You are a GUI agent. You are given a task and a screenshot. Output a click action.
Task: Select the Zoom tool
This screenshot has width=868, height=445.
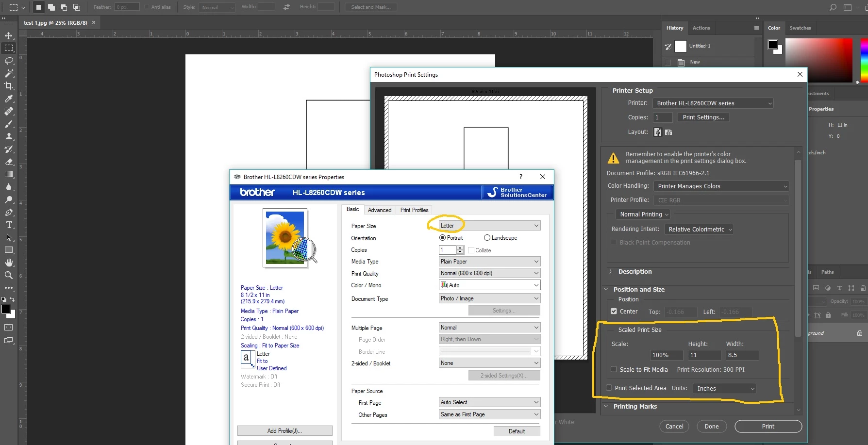pyautogui.click(x=9, y=275)
